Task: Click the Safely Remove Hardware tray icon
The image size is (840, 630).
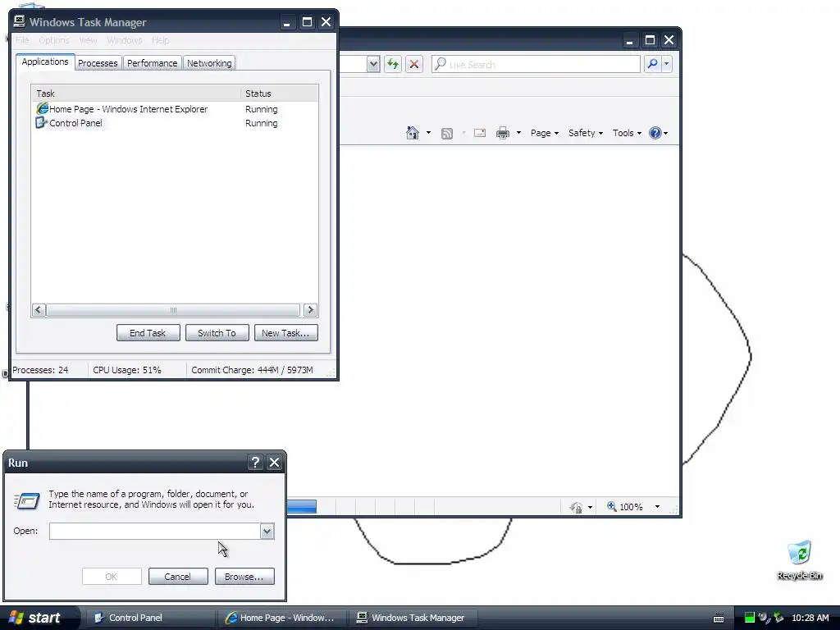Action: click(778, 618)
